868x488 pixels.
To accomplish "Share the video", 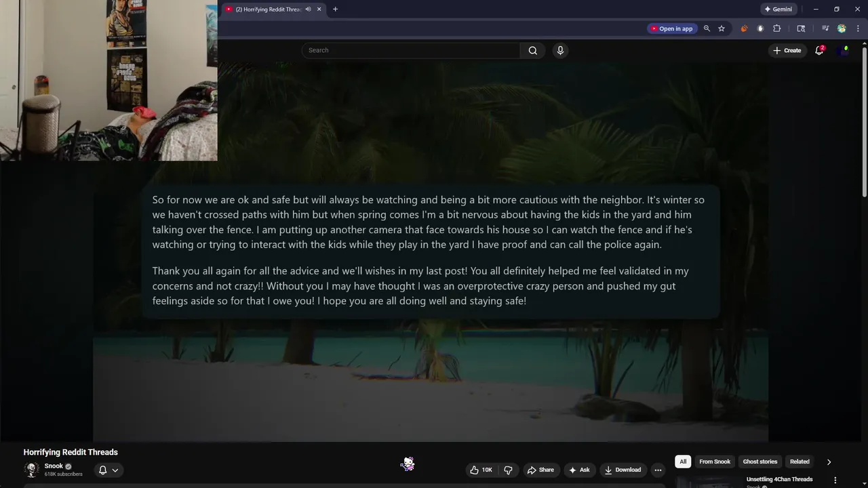I will click(540, 470).
